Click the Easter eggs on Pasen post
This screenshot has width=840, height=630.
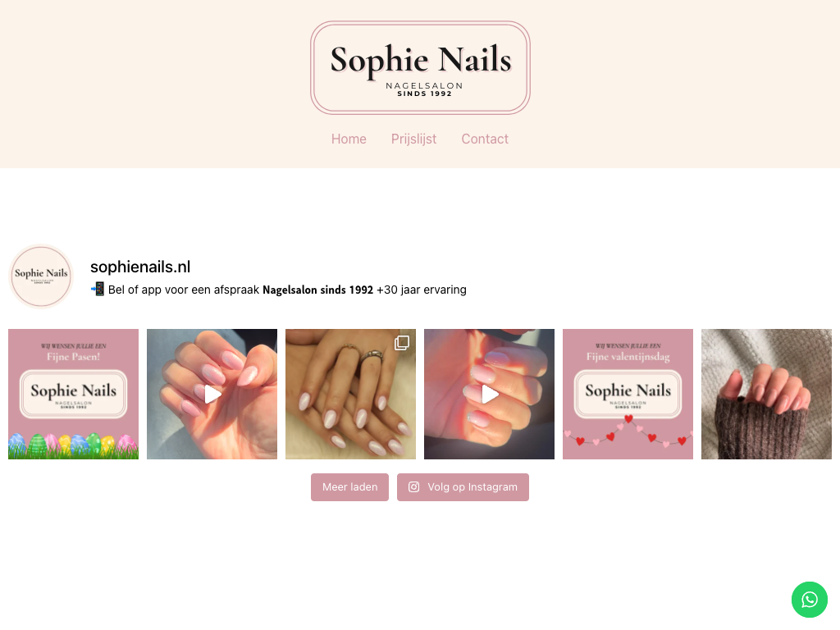[73, 445]
